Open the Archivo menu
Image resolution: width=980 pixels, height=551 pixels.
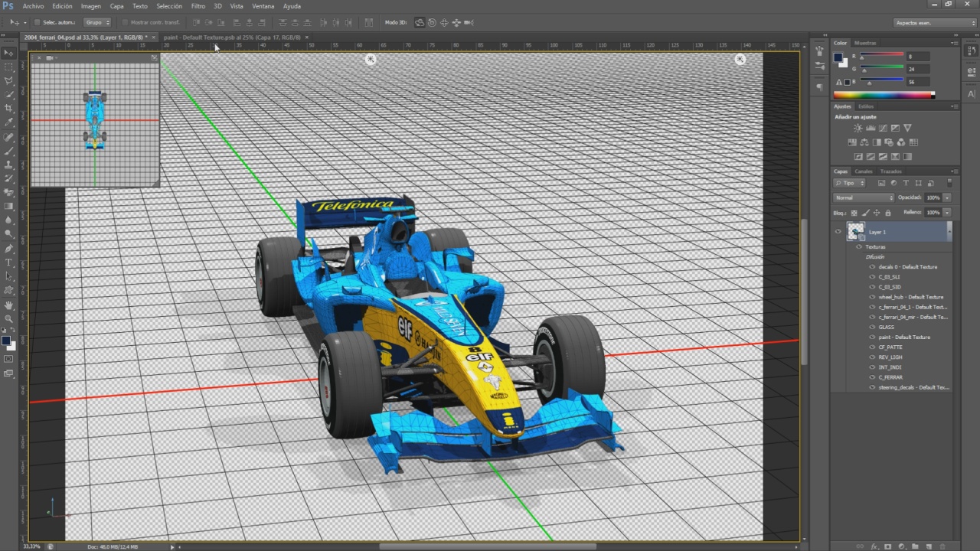(x=33, y=6)
